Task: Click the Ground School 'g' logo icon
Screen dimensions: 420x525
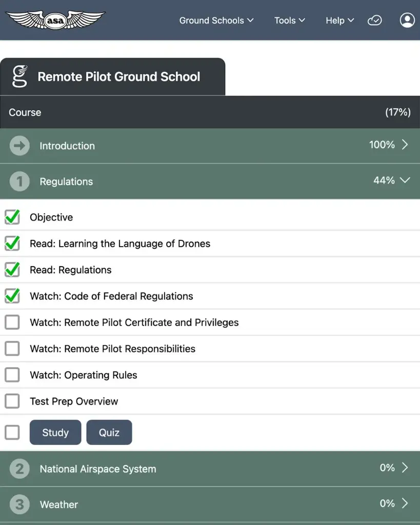Action: tap(19, 77)
